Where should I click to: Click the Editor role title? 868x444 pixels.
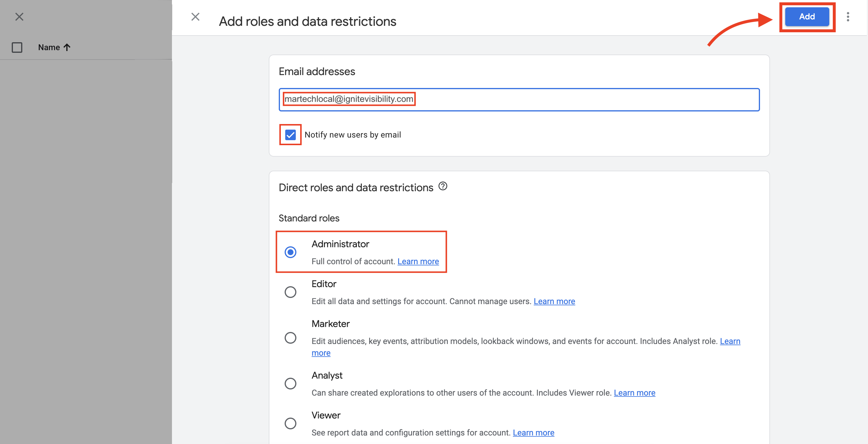pos(323,284)
